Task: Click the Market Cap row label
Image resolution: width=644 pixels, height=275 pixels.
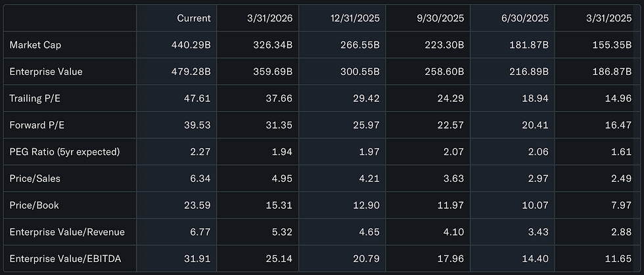Action: pyautogui.click(x=35, y=45)
